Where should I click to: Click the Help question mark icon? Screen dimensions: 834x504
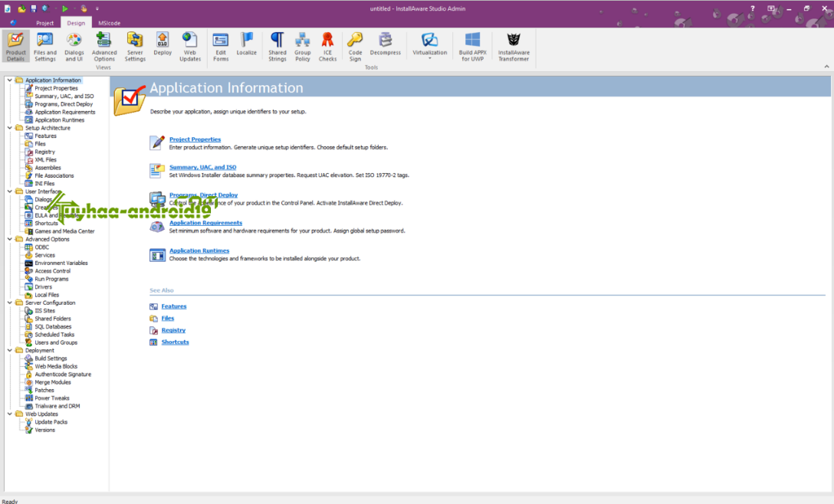[x=752, y=8]
